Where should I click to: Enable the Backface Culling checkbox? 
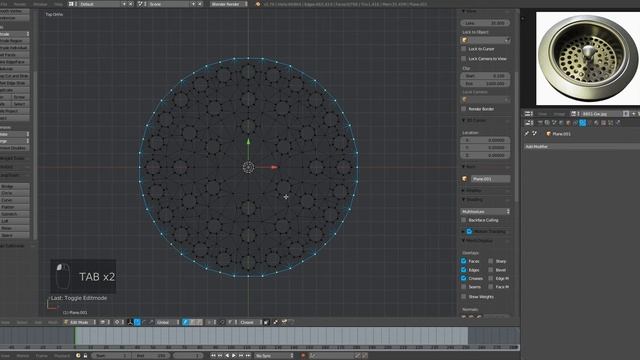pos(464,220)
